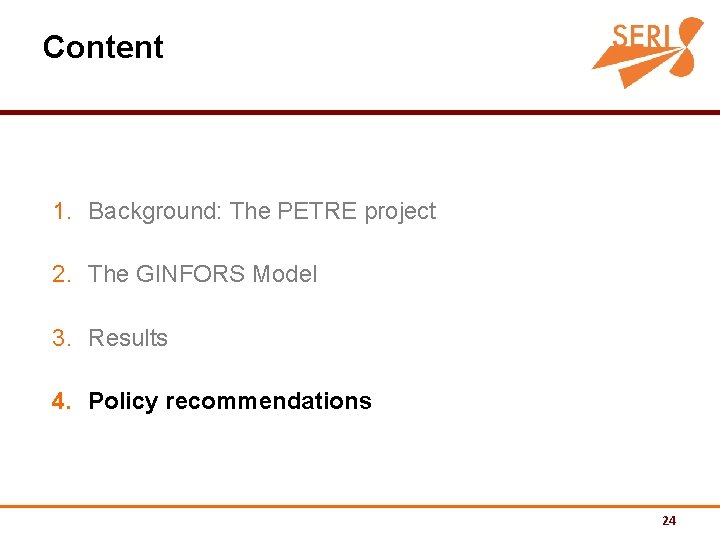Viewport: 720px width, 540px height.
Task: Click the "Content" slide title
Action: [103, 47]
